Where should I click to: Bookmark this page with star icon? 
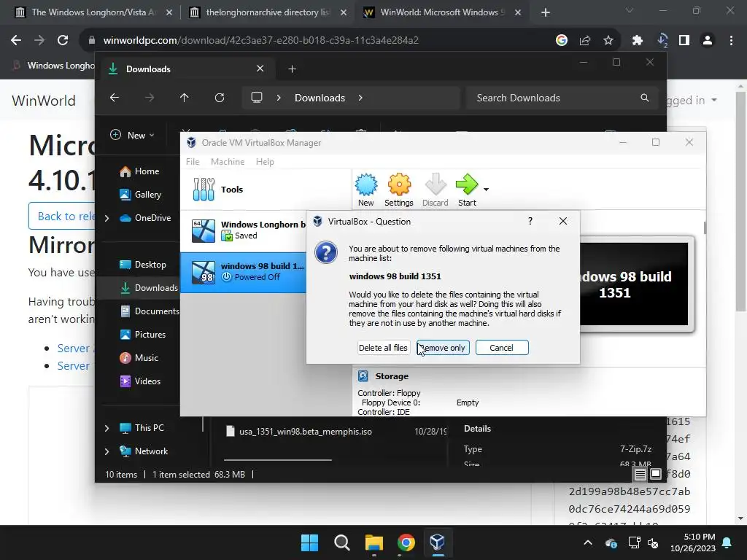point(608,41)
